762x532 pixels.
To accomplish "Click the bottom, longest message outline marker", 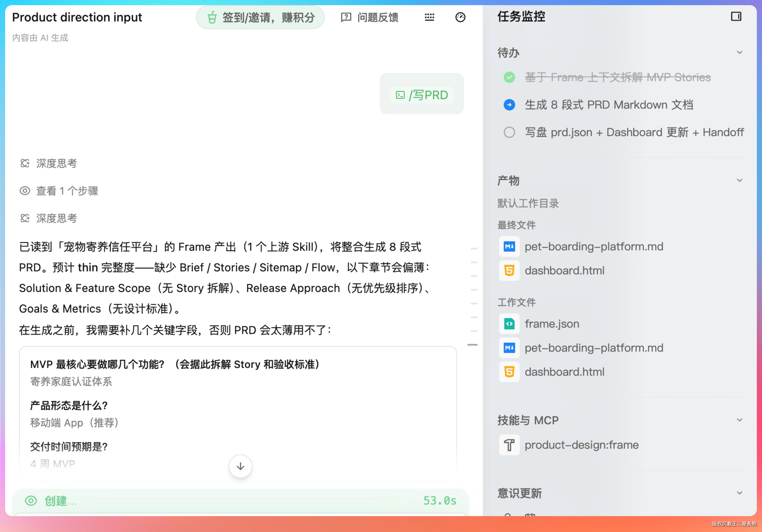I will pyautogui.click(x=472, y=345).
